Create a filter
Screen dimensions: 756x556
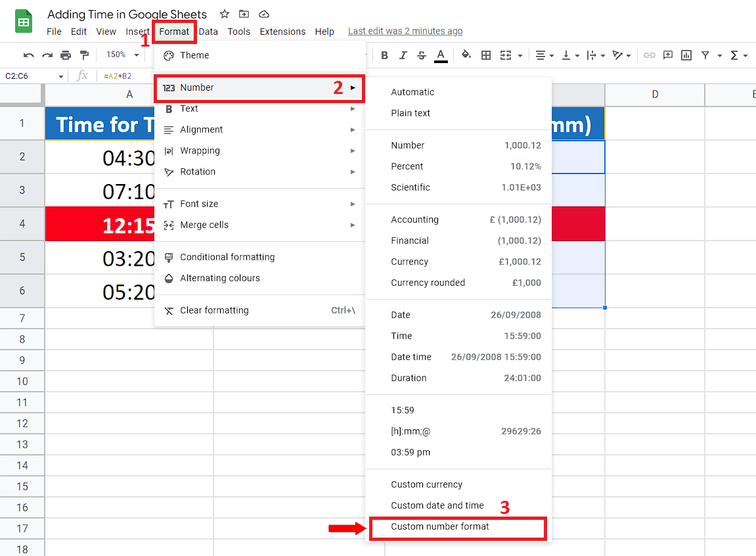click(x=704, y=55)
